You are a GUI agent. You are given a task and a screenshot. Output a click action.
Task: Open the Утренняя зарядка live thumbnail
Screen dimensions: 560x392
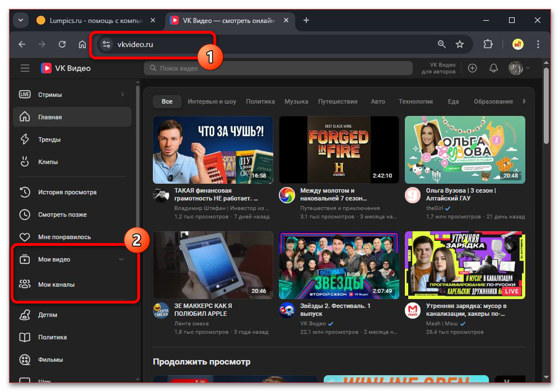coord(465,265)
